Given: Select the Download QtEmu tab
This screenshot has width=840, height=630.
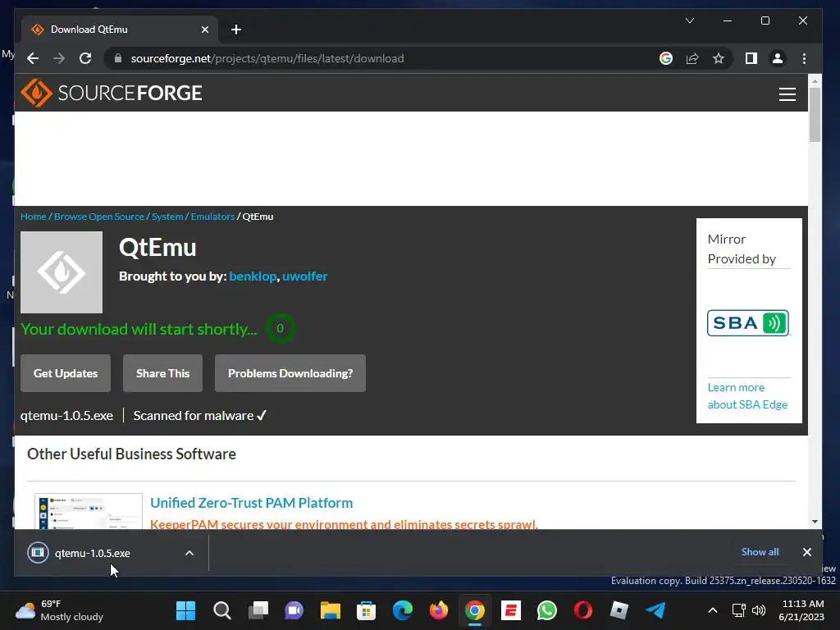Looking at the screenshot, I should point(119,30).
